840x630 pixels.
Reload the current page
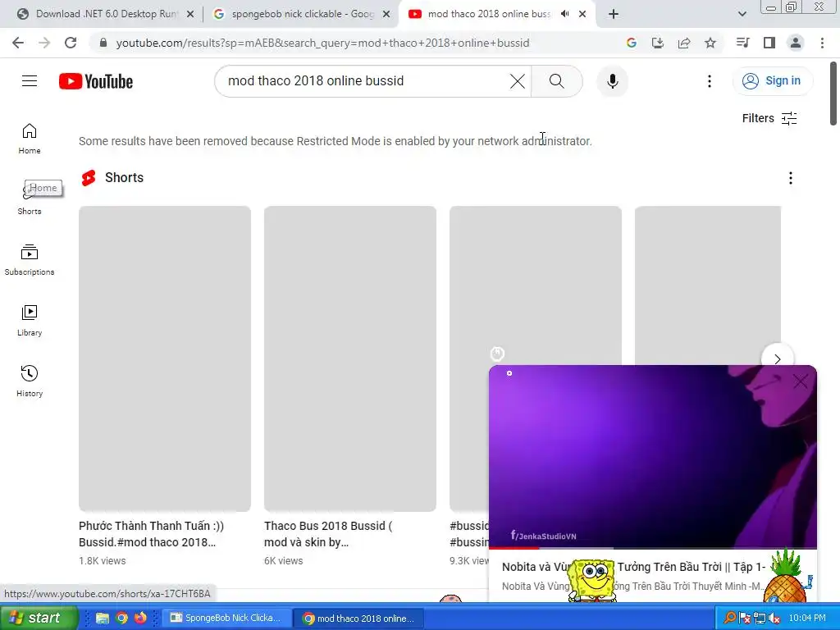(x=71, y=43)
